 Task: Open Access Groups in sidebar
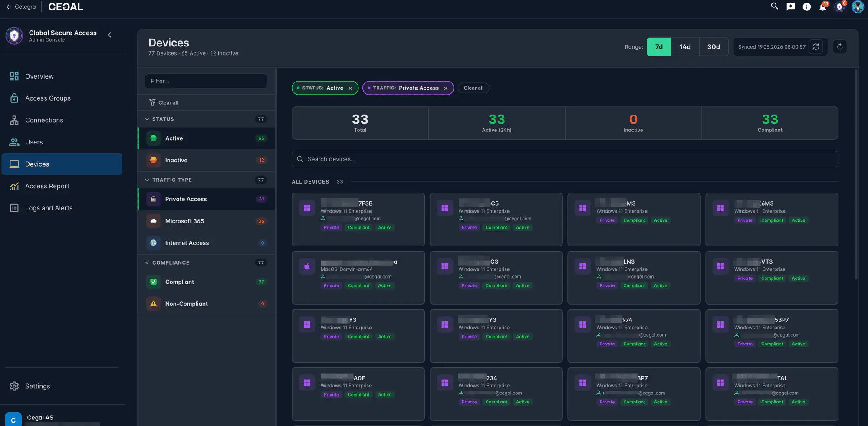62,98
